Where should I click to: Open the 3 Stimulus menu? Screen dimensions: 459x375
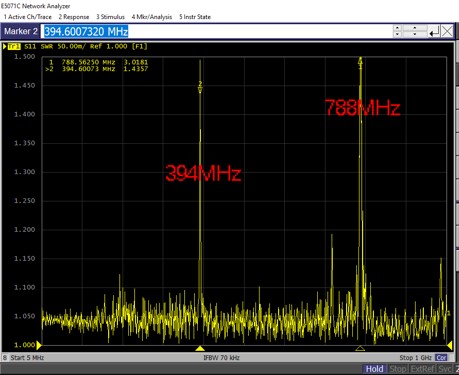tap(110, 17)
